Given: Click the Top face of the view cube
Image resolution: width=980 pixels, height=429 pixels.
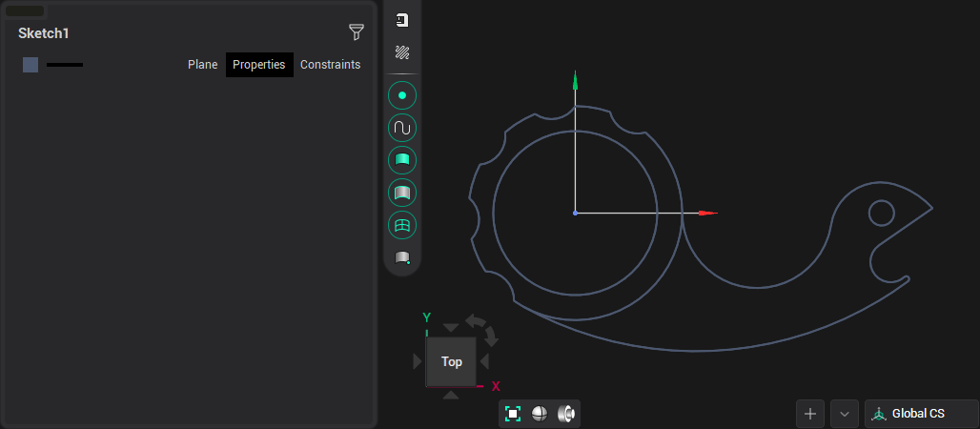Looking at the screenshot, I should [452, 361].
